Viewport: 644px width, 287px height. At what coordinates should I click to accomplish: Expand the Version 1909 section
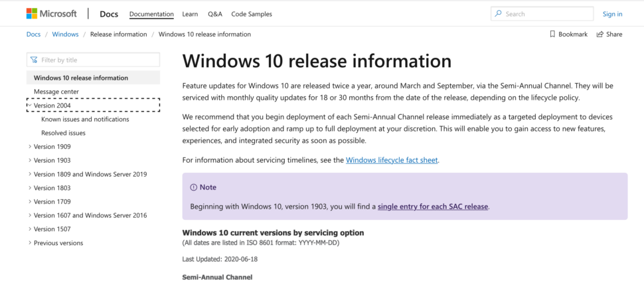coord(30,146)
